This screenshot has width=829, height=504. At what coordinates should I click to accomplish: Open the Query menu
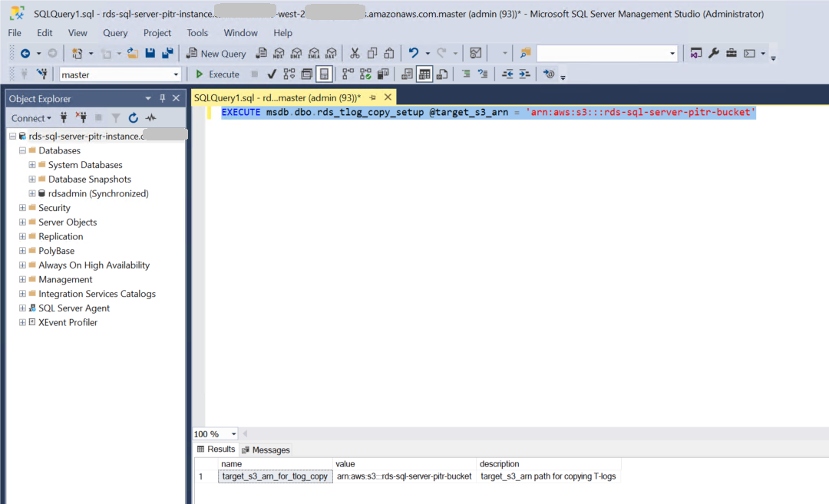coord(115,33)
